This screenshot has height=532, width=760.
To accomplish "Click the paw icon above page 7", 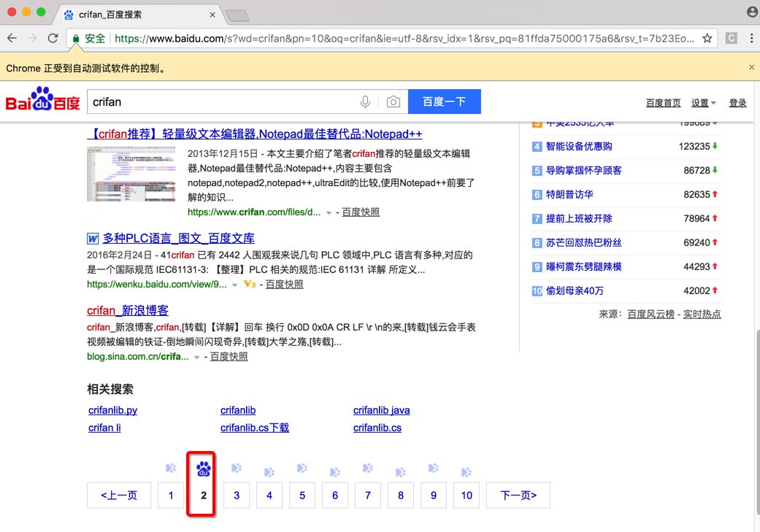I will (367, 468).
